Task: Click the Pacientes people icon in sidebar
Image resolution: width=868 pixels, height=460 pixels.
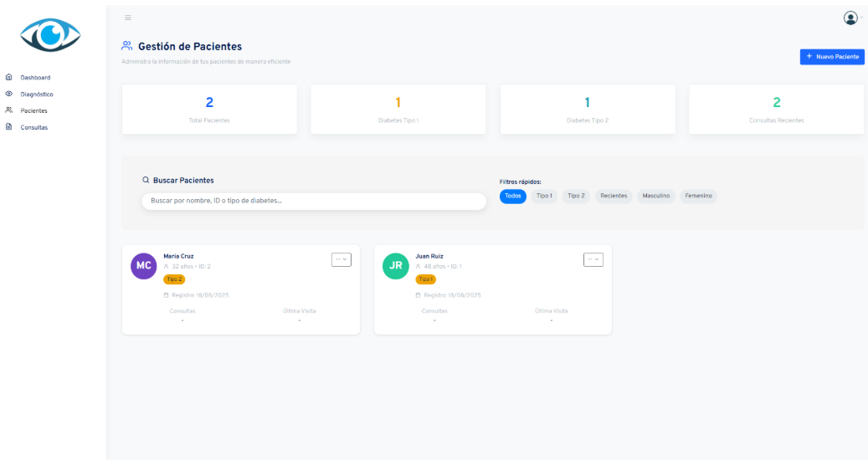Action: [x=9, y=110]
